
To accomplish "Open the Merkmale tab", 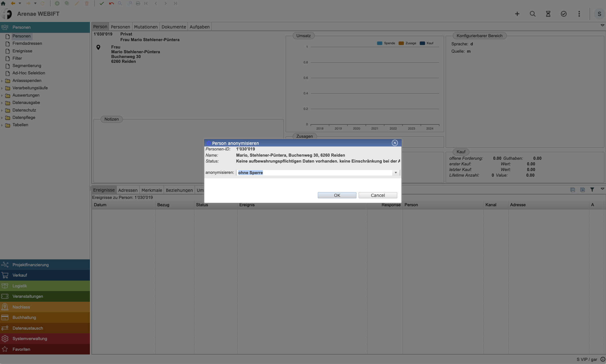I will [152, 190].
